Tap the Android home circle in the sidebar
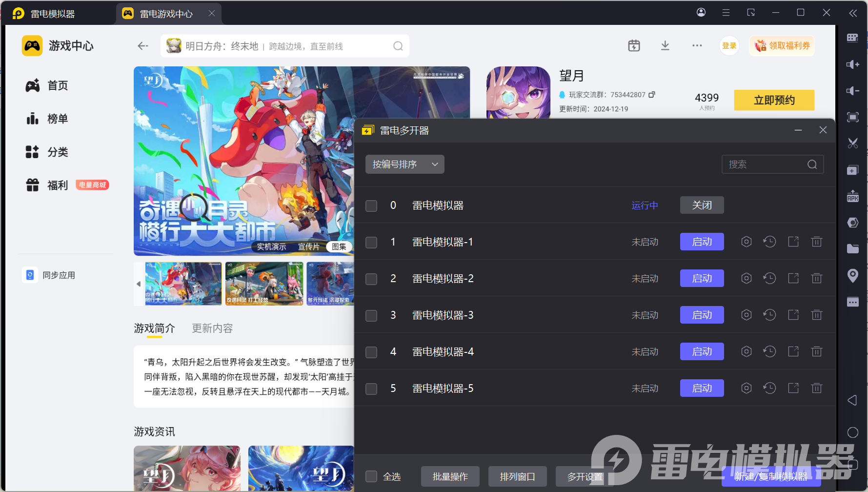Image resolution: width=868 pixels, height=492 pixels. point(852,432)
